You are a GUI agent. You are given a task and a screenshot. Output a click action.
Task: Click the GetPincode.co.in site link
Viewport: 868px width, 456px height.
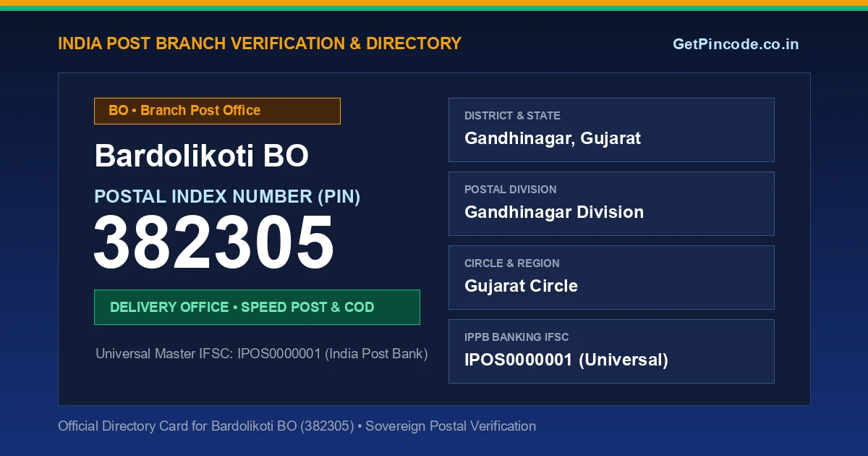tap(736, 44)
